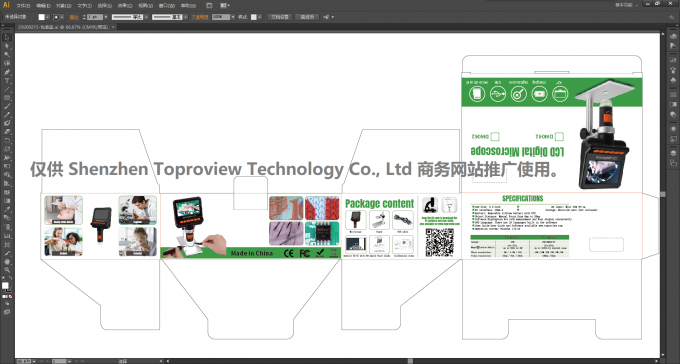Click the 不透明度 (Opacity) link
Screen dimensions: 680x364
pos(199,17)
